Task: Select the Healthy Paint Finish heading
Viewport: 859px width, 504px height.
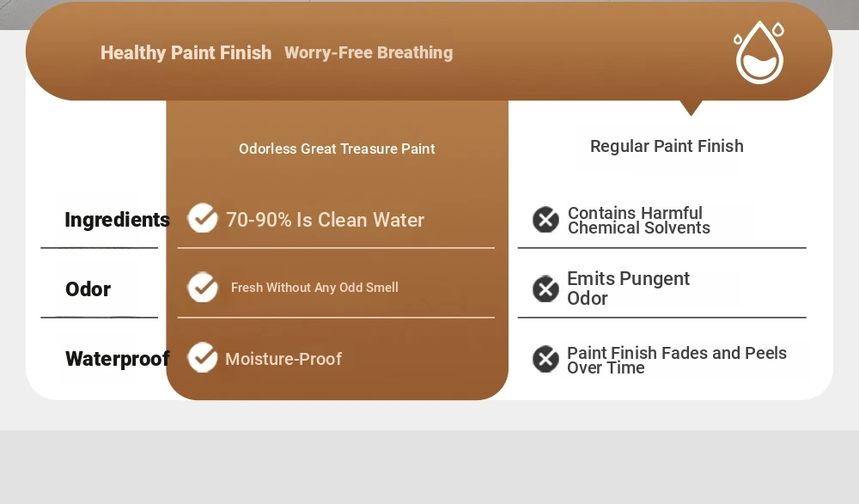Action: tap(186, 52)
